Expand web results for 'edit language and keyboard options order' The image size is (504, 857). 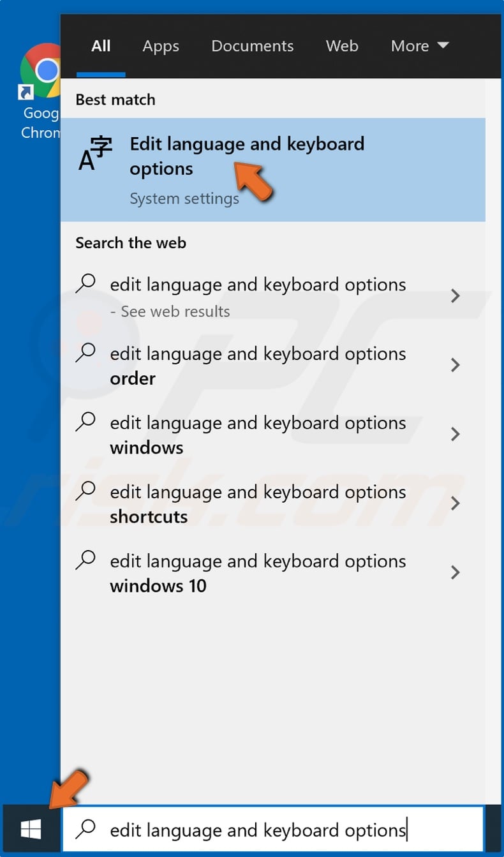(455, 365)
